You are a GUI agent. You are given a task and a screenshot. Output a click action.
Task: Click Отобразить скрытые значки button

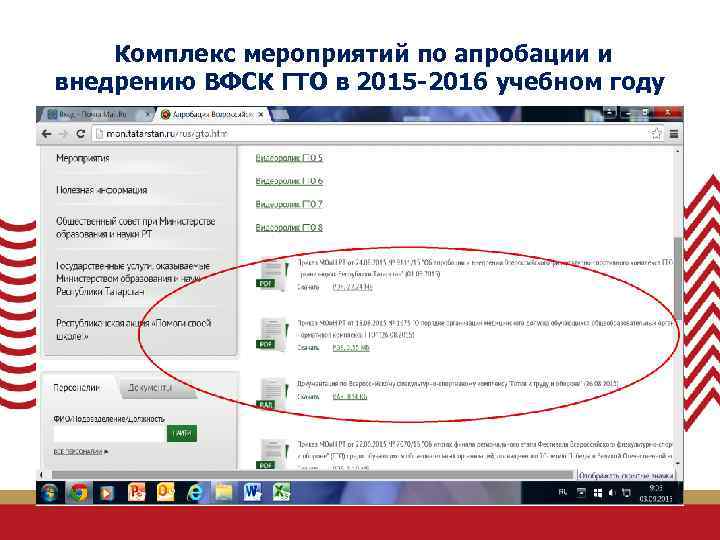pos(626,476)
